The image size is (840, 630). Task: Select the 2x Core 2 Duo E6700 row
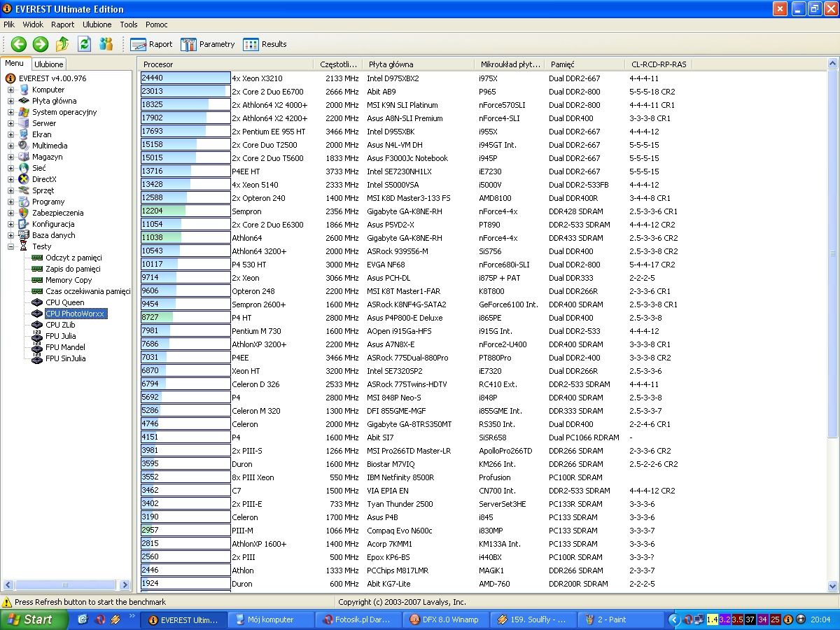click(483, 92)
